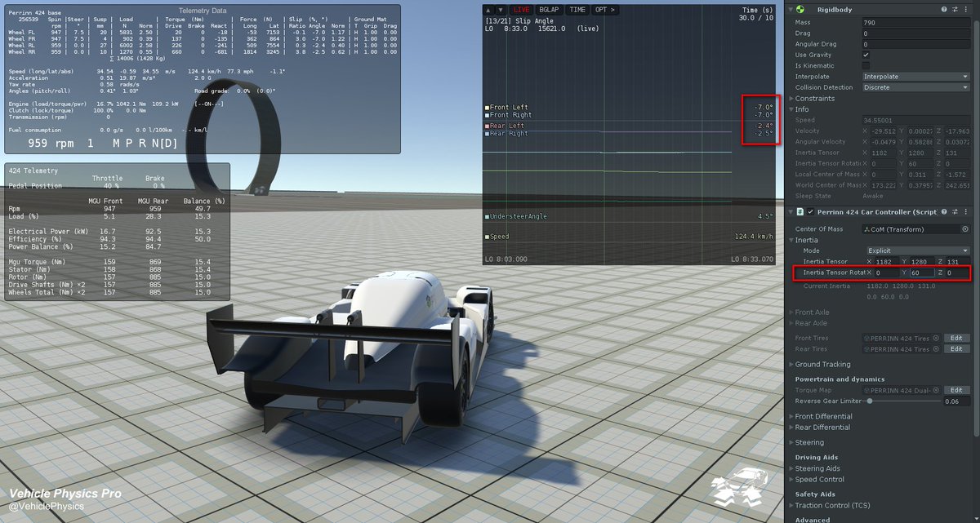Open the Collision Detection dropdown

[x=917, y=87]
